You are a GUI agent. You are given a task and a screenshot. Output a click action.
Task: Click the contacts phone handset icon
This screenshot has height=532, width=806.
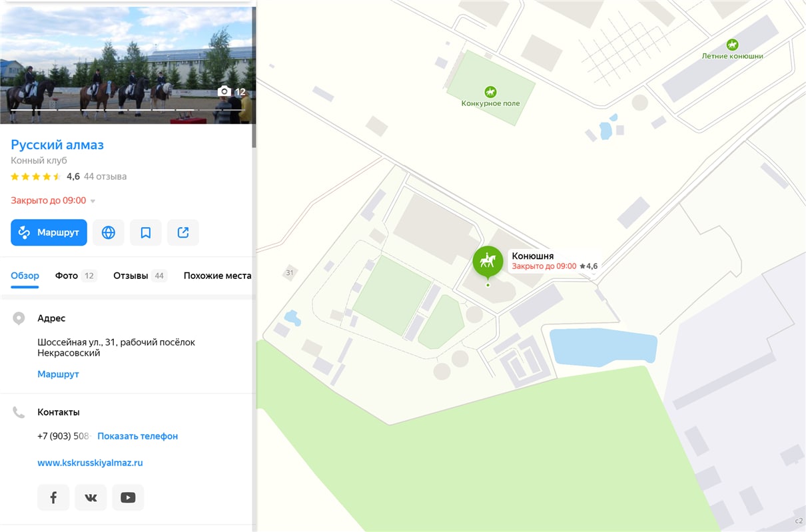coord(19,412)
